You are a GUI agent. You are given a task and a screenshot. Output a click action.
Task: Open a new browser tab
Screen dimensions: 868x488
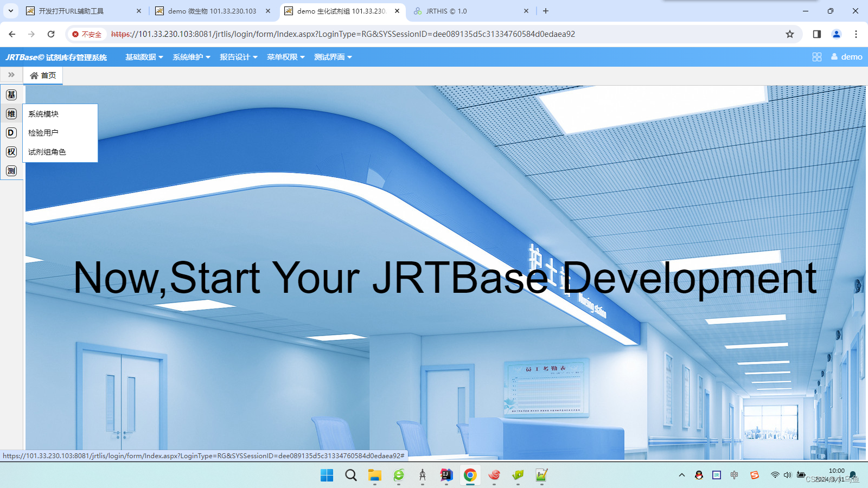(546, 11)
